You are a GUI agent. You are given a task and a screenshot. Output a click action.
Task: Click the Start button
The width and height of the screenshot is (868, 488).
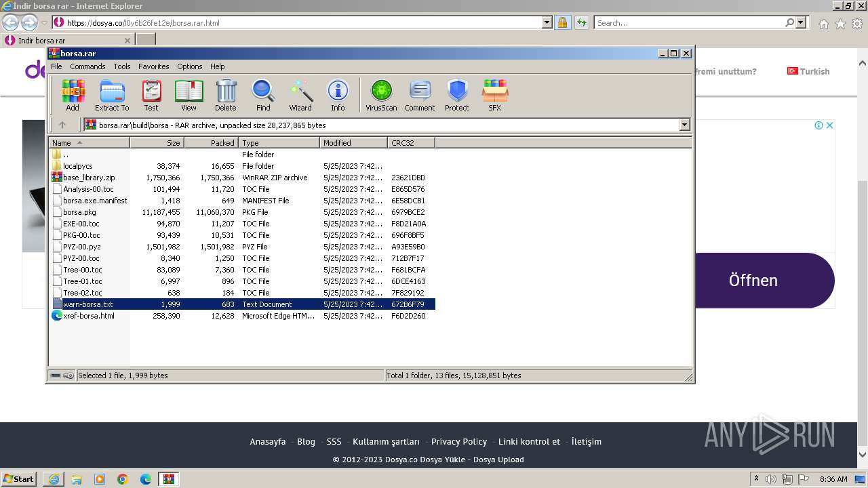tap(19, 479)
